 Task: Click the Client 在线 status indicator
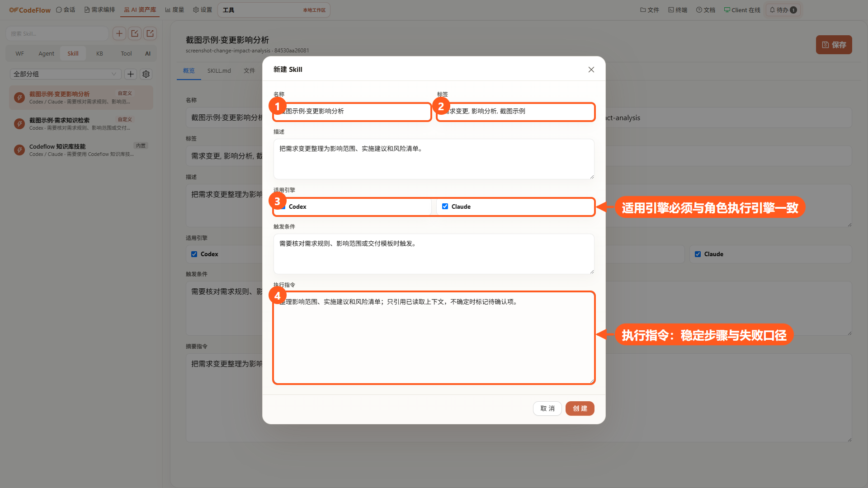[742, 10]
